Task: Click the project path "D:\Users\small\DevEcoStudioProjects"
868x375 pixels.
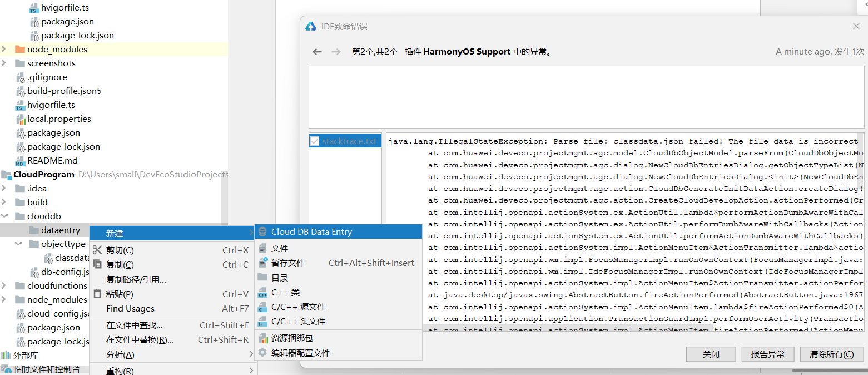Action: (x=153, y=175)
